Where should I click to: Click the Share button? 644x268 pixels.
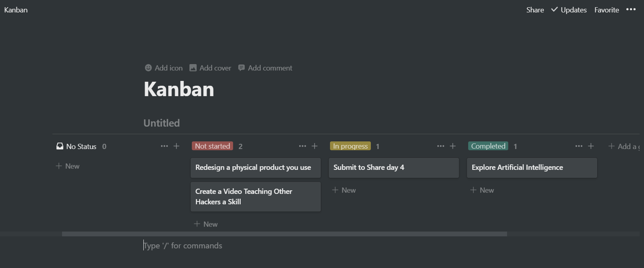(535, 10)
